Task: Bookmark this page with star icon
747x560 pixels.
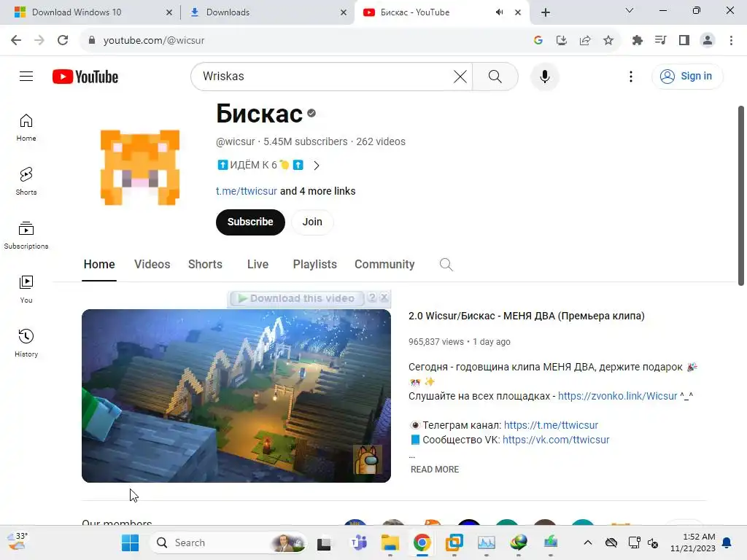Action: point(608,41)
